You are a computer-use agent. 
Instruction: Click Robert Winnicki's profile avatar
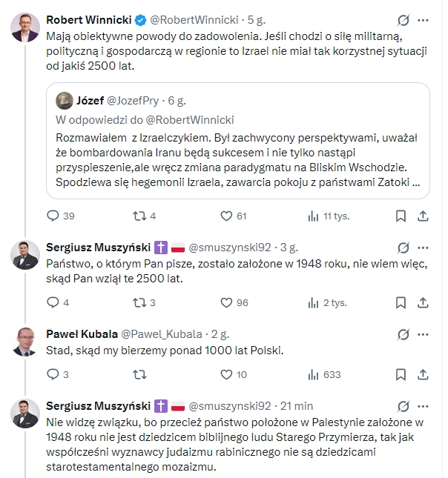(x=26, y=27)
